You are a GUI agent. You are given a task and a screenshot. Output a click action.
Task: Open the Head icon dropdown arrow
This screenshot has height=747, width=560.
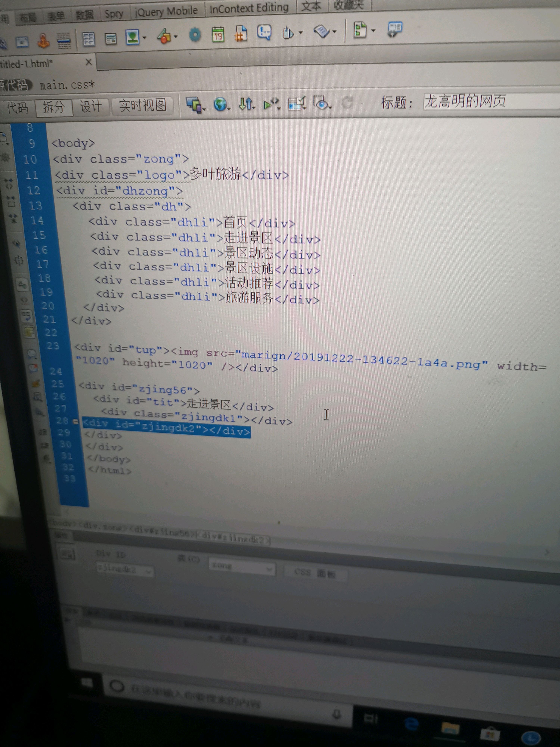coord(300,32)
